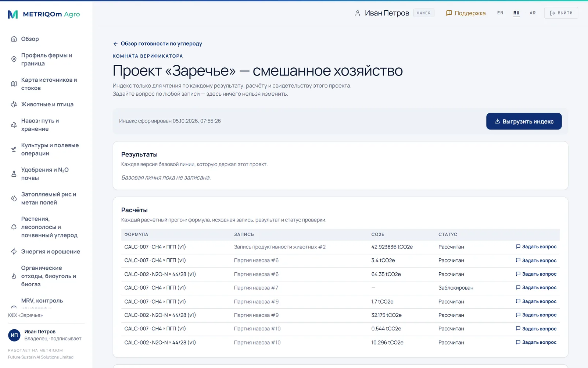Select the RU language option
Image resolution: width=588 pixels, height=368 pixels.
click(516, 13)
